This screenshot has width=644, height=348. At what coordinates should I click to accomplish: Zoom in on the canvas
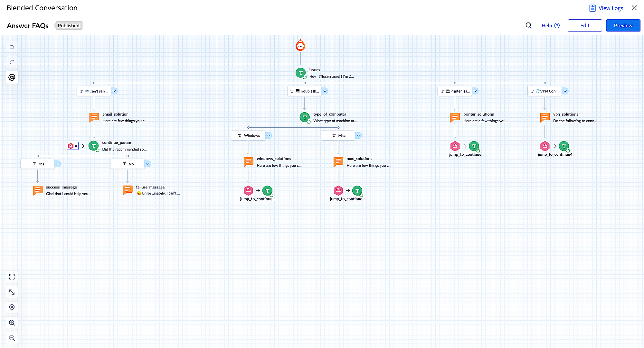click(x=12, y=323)
